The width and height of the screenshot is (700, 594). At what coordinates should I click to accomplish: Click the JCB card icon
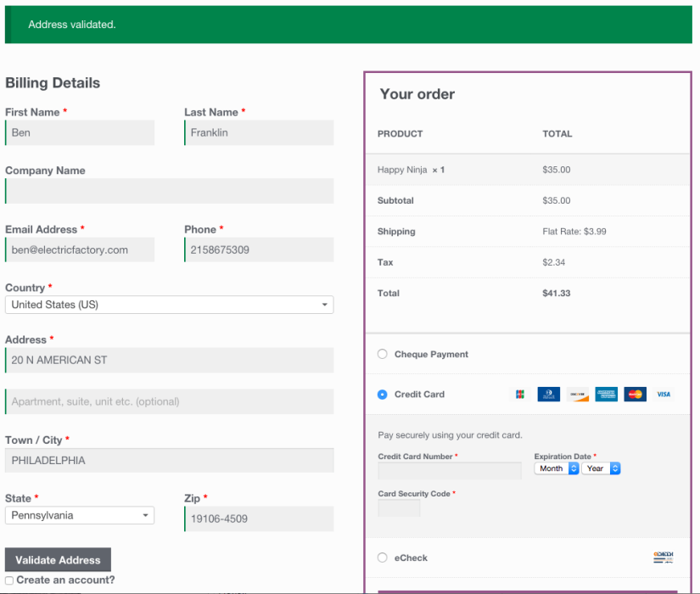point(519,394)
